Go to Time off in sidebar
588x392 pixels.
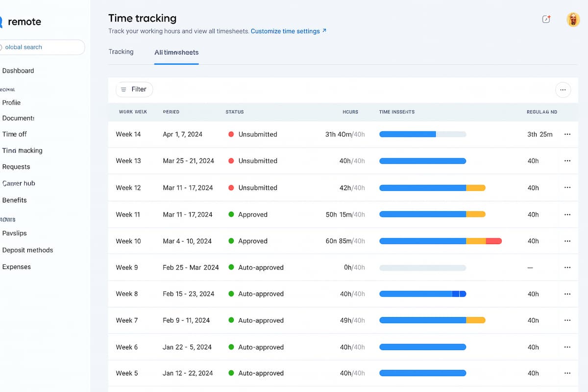[x=15, y=134]
